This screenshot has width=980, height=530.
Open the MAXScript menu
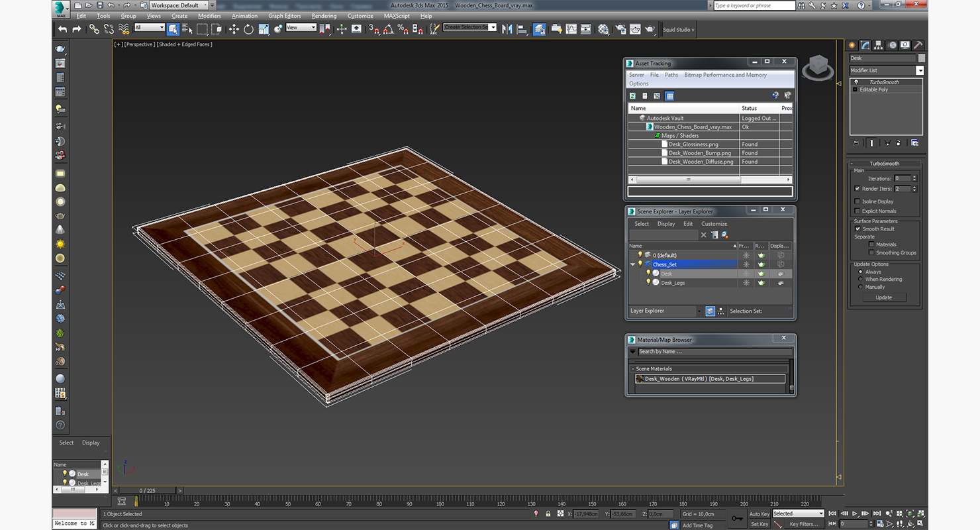(397, 16)
